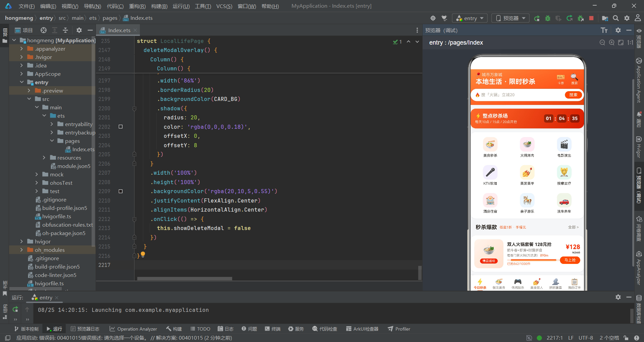The image size is (644, 342).
Task: Open the 构建(B) menu
Action: (x=159, y=6)
